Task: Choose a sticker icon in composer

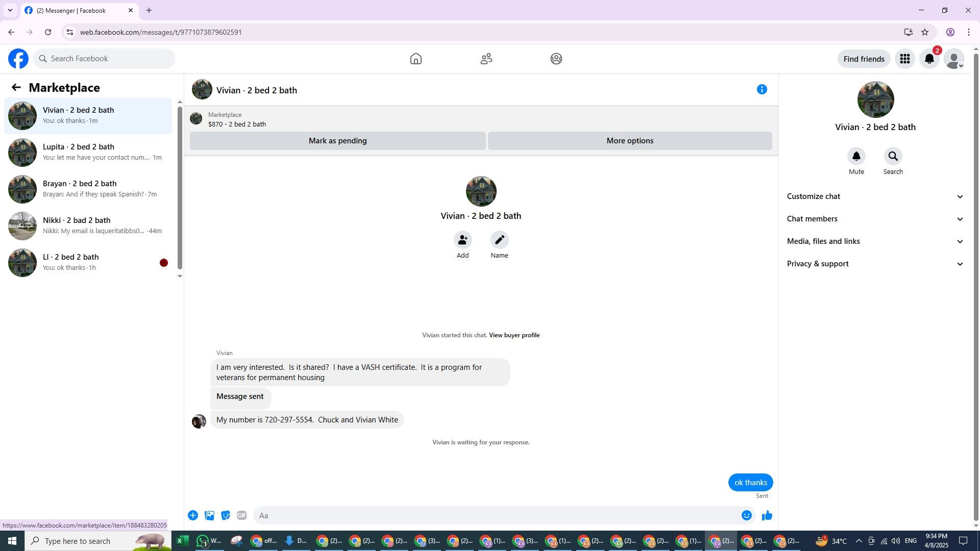Action: (226, 516)
